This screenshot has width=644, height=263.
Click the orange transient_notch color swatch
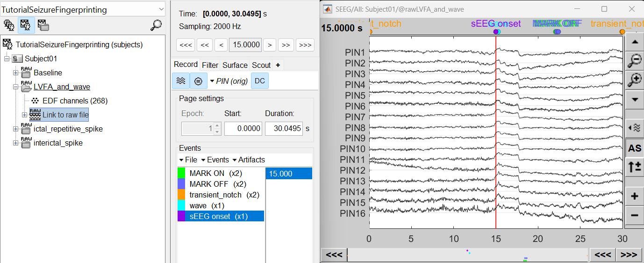[x=181, y=195]
